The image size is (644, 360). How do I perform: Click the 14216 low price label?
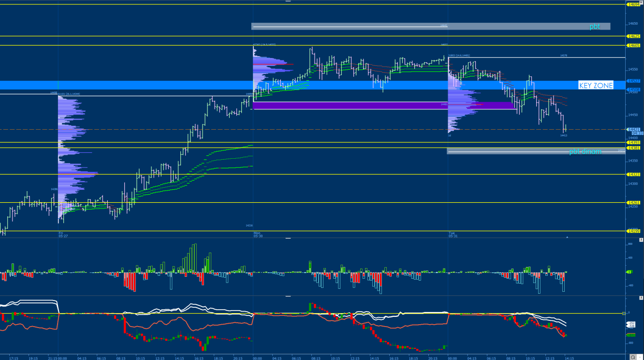point(249,225)
